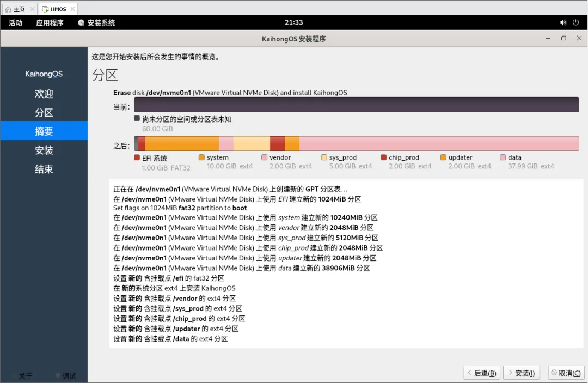
Task: Open the power menu icon
Action: click(575, 22)
